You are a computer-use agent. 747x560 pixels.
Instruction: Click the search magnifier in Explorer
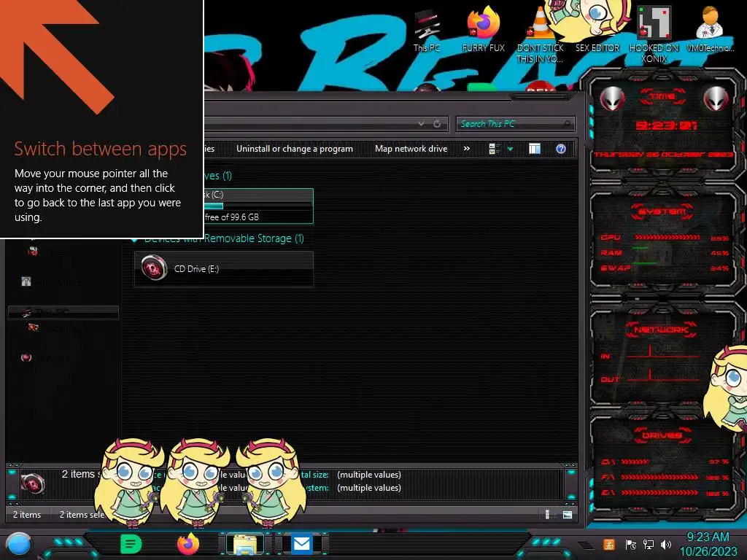566,124
